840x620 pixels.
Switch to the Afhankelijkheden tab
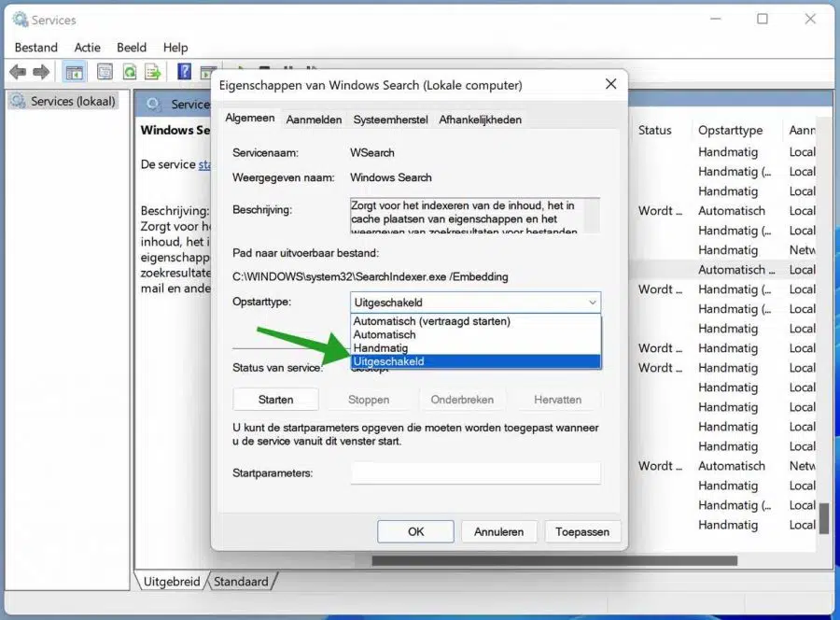(480, 120)
